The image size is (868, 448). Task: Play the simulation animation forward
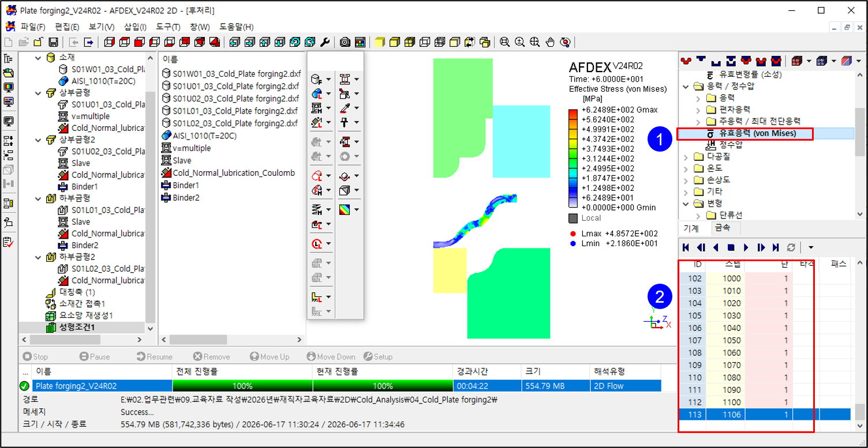[746, 247]
